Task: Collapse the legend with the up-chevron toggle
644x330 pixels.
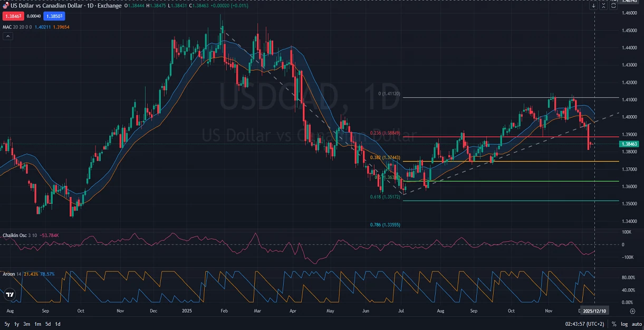Action: tap(8, 36)
